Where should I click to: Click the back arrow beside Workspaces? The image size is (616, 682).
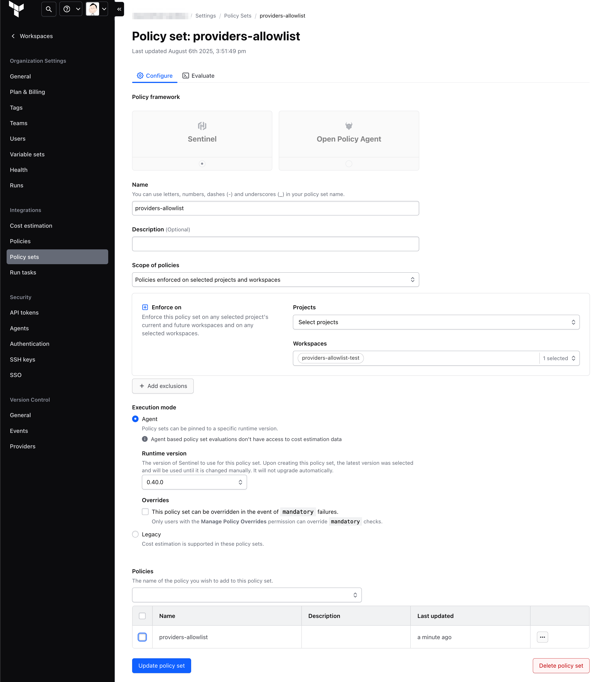click(13, 36)
